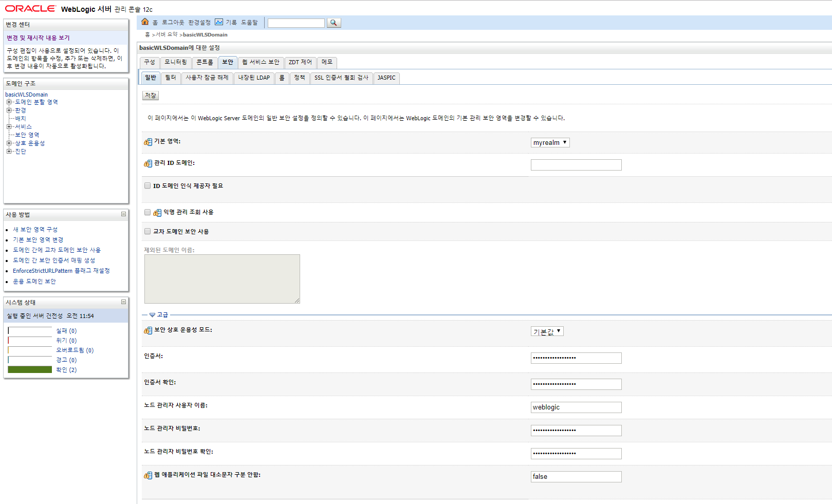Image resolution: width=832 pixels, height=504 pixels.
Task: Open EnforceStrictURLPattern 플래그 재설정 link
Action: click(61, 271)
